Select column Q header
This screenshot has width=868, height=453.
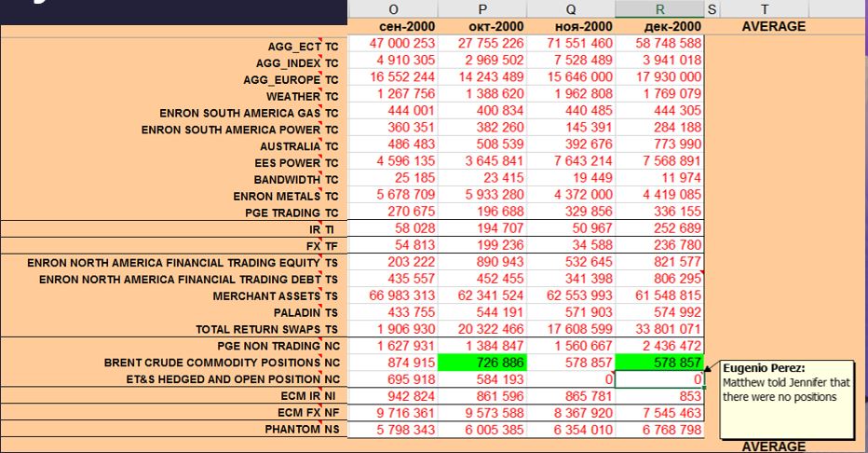571,9
